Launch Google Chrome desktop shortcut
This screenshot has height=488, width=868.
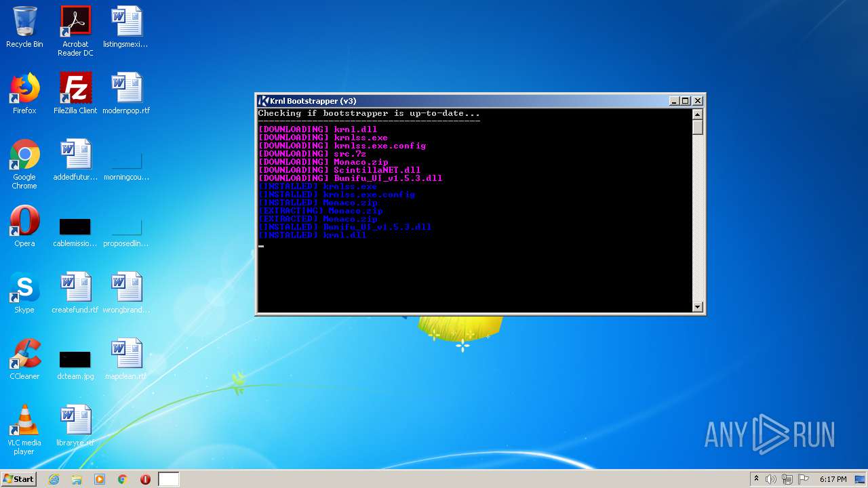(24, 164)
